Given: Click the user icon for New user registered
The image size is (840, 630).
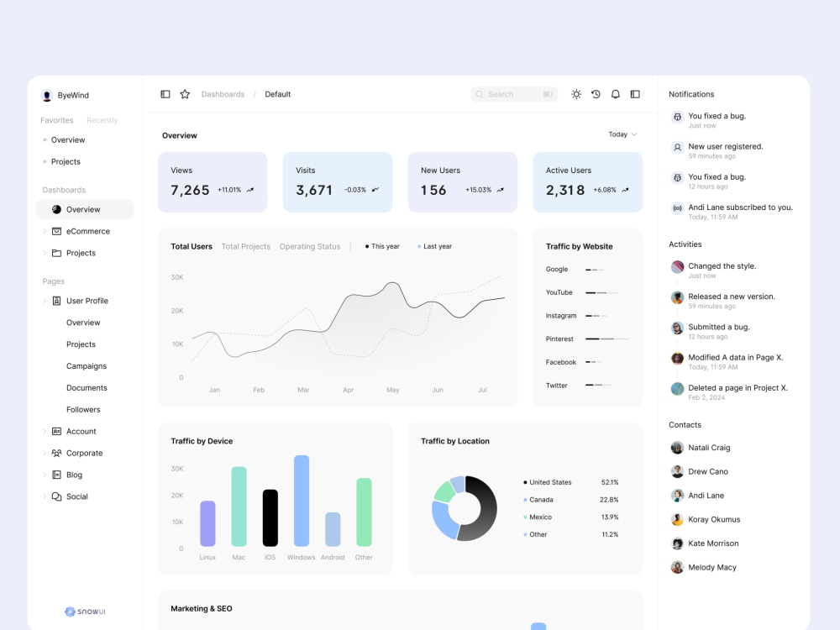Looking at the screenshot, I should pyautogui.click(x=677, y=147).
